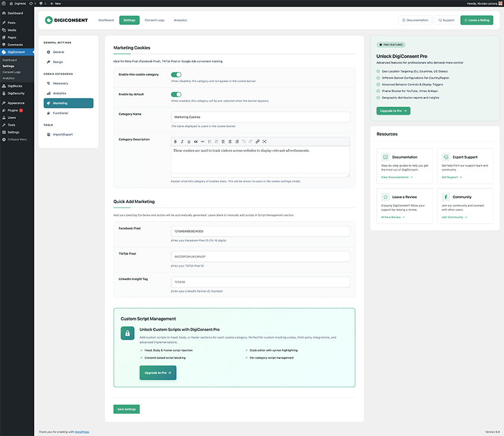The image size is (504, 436).
Task: Switch to the Analytics top tab
Action: tap(180, 20)
